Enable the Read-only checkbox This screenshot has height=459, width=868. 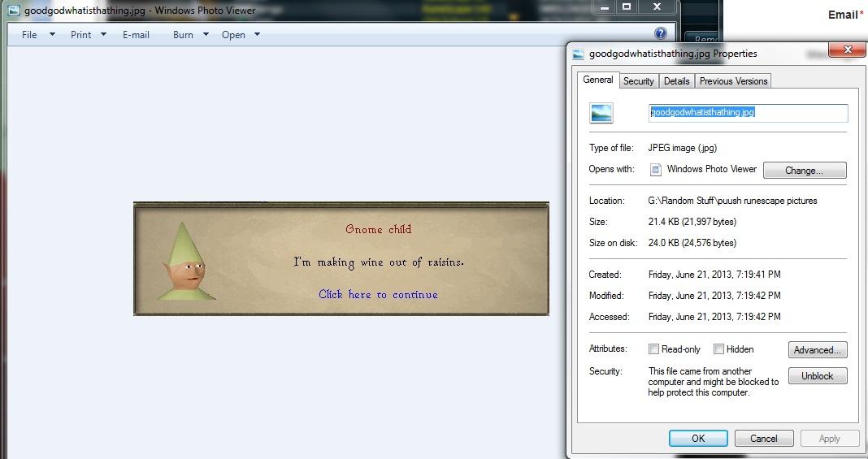[x=653, y=349]
